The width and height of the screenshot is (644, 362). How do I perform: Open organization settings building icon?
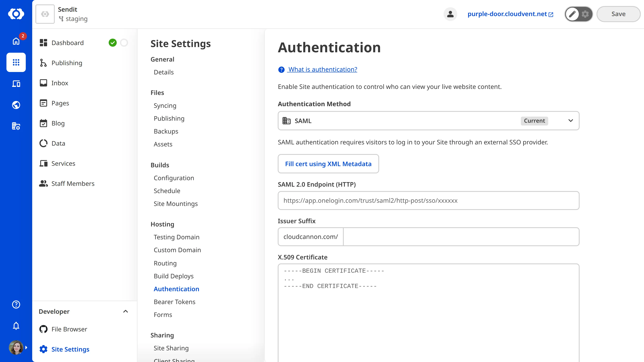click(16, 126)
